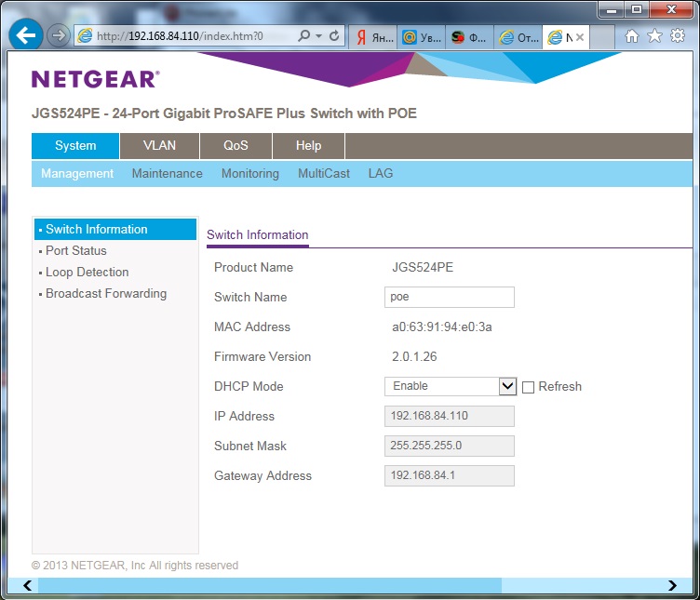Open the address bar history dropdown arrow
The image size is (700, 600).
pos(318,35)
